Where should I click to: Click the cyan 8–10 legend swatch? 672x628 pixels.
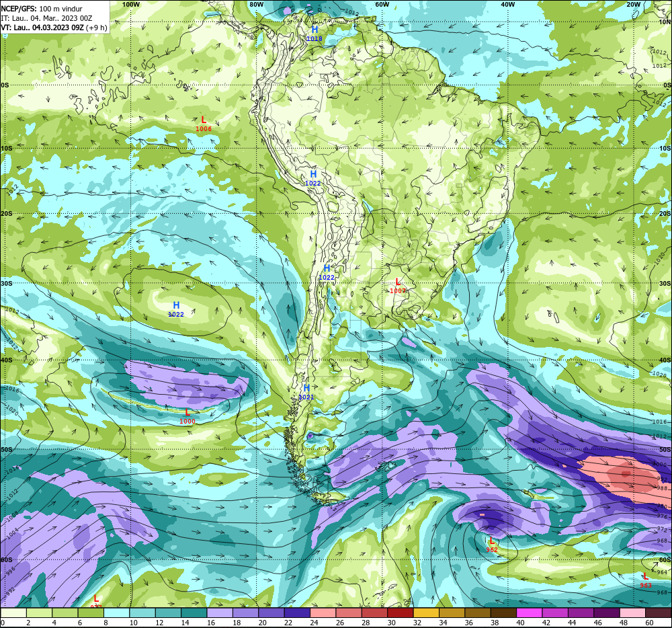117,613
